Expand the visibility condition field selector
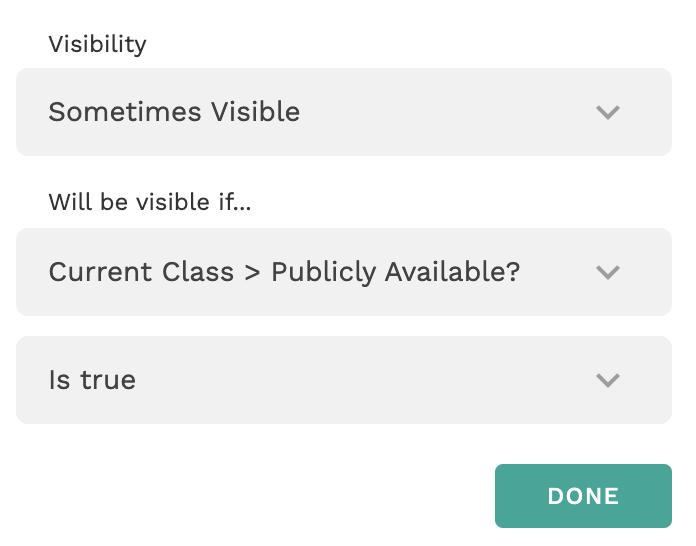696x546 pixels. click(x=343, y=272)
